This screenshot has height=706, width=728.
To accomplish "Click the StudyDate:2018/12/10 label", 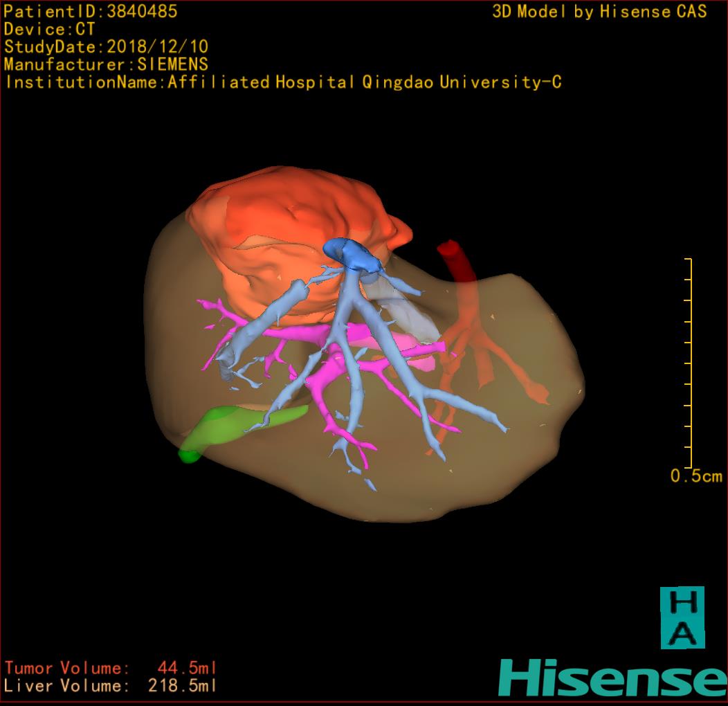I will [106, 47].
